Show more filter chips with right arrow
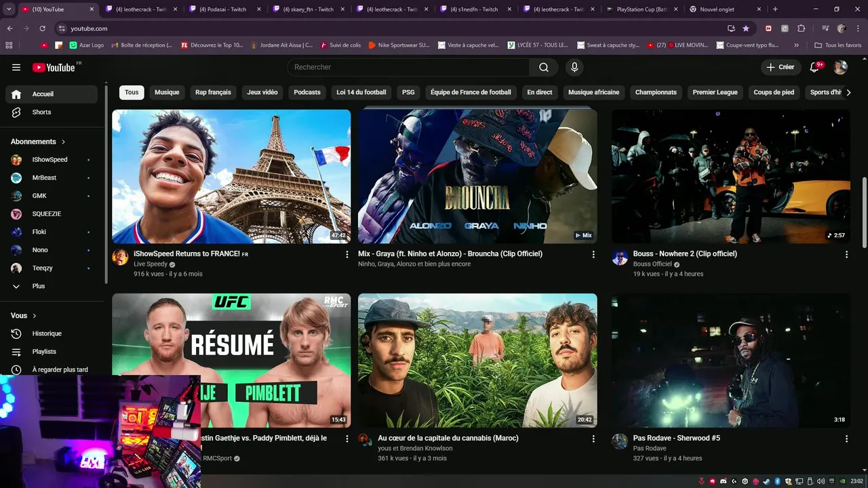This screenshot has width=868, height=488. click(x=848, y=92)
